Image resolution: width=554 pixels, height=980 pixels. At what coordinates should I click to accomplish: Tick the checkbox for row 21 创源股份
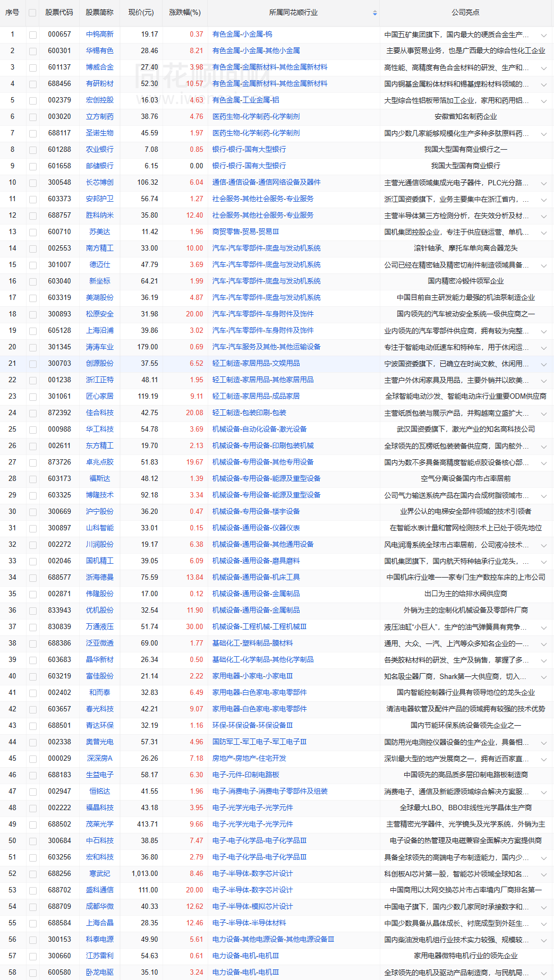(33, 364)
